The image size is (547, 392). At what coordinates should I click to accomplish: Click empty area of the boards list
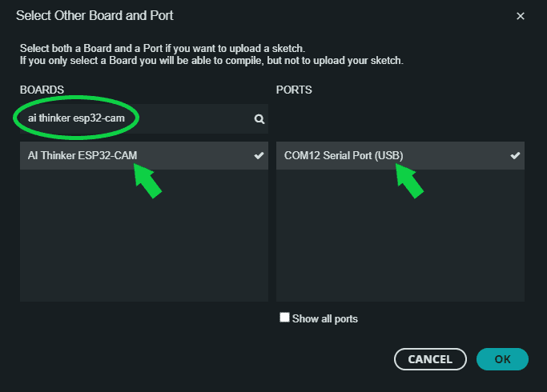click(144, 235)
